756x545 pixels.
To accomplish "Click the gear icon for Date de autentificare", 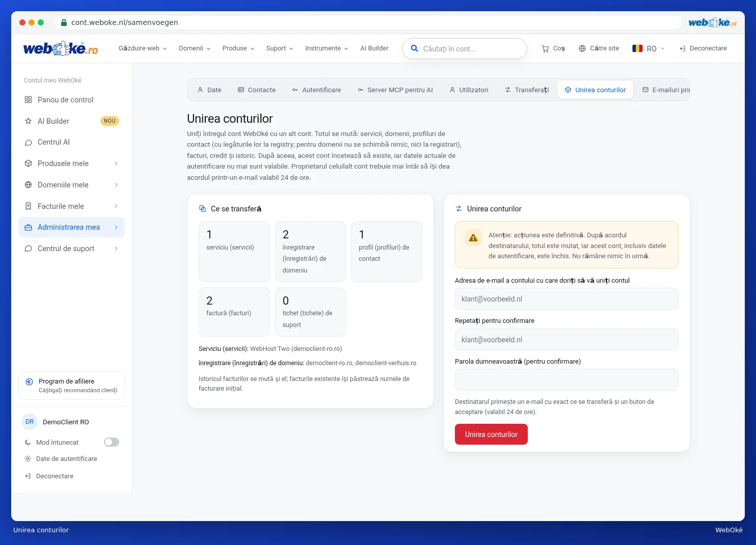I will coord(28,459).
